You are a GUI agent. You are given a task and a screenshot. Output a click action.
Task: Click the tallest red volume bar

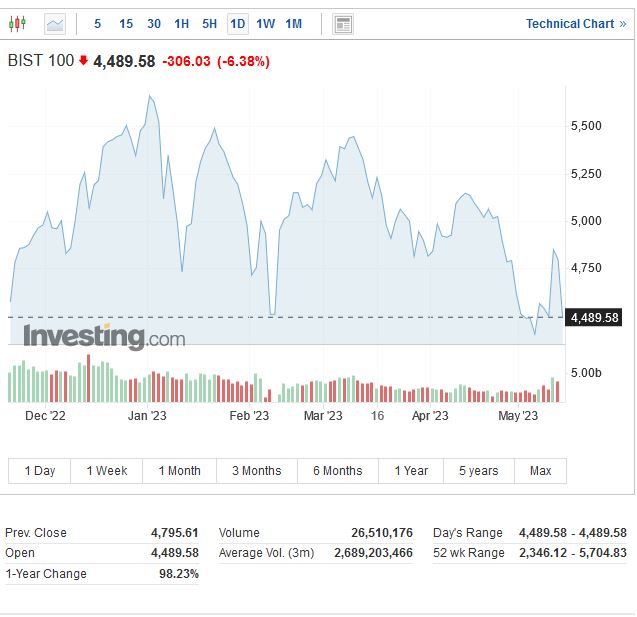88,380
